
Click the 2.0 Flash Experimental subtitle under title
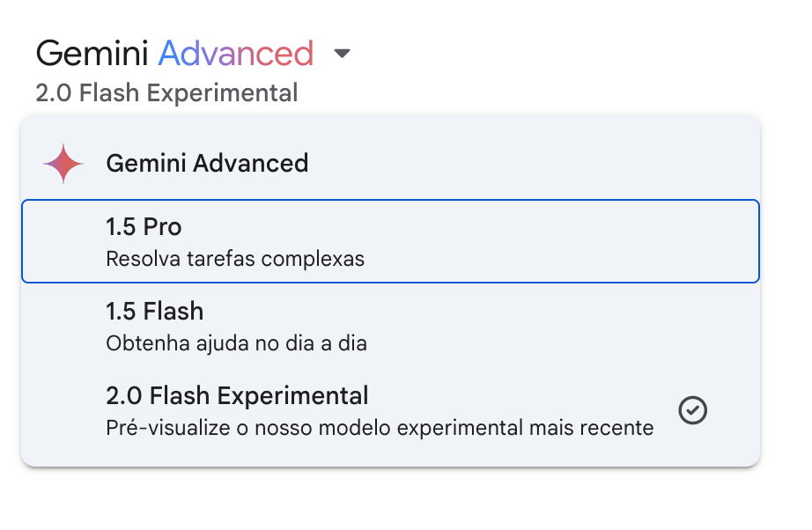tap(166, 93)
